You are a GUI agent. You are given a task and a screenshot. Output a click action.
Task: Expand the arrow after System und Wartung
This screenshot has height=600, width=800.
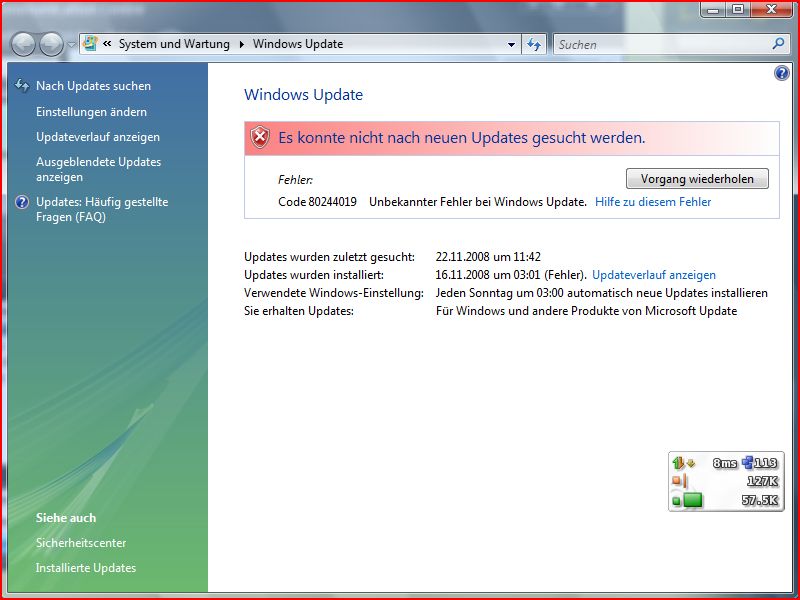pyautogui.click(x=241, y=44)
